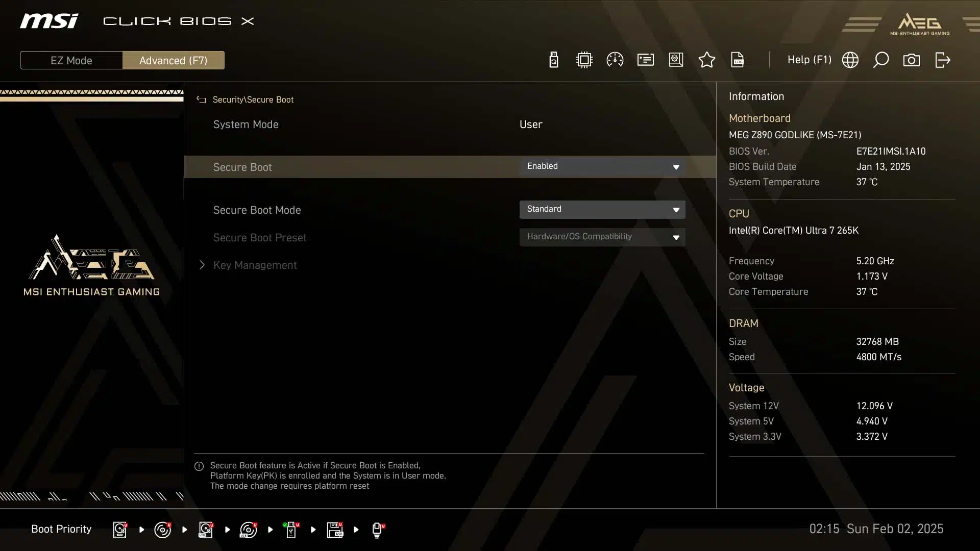This screenshot has width=980, height=551.
Task: Click System 5V value 4.940 V
Action: (872, 421)
